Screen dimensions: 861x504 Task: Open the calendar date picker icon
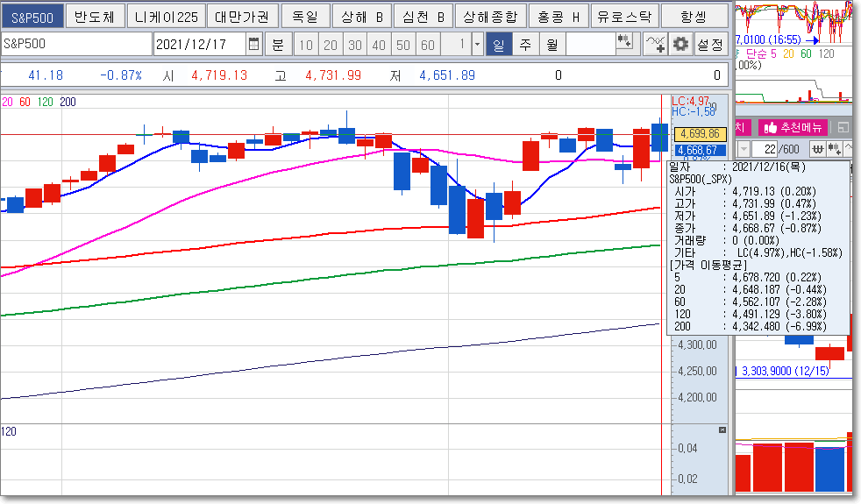pyautogui.click(x=253, y=44)
